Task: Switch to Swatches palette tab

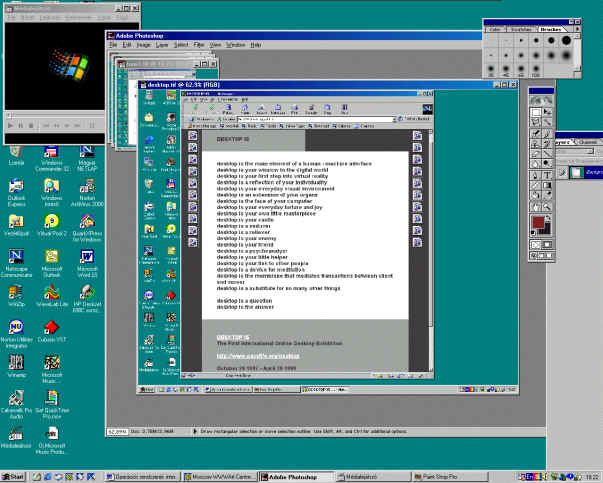Action: click(x=520, y=29)
